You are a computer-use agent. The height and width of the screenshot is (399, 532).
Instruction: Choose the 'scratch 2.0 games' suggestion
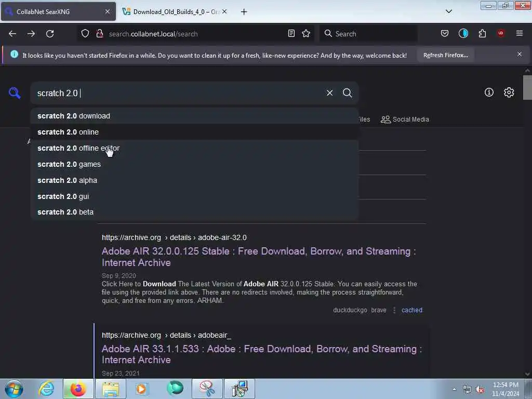tap(194, 164)
